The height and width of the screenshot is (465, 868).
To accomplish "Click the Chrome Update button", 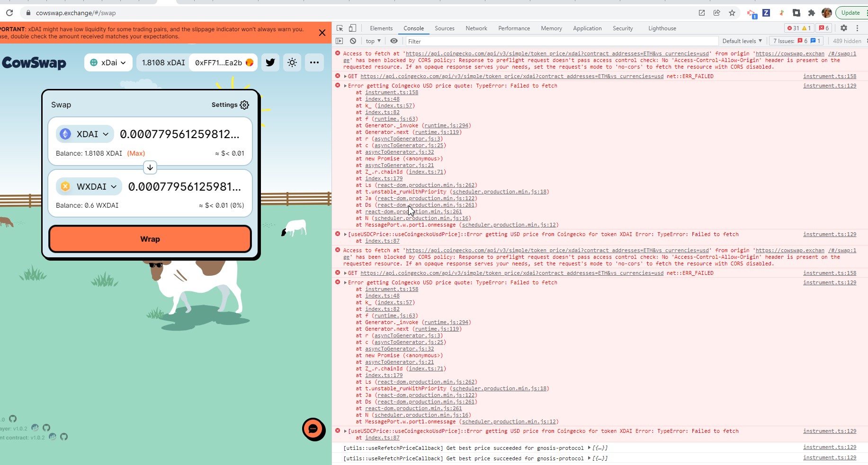I will [x=850, y=13].
